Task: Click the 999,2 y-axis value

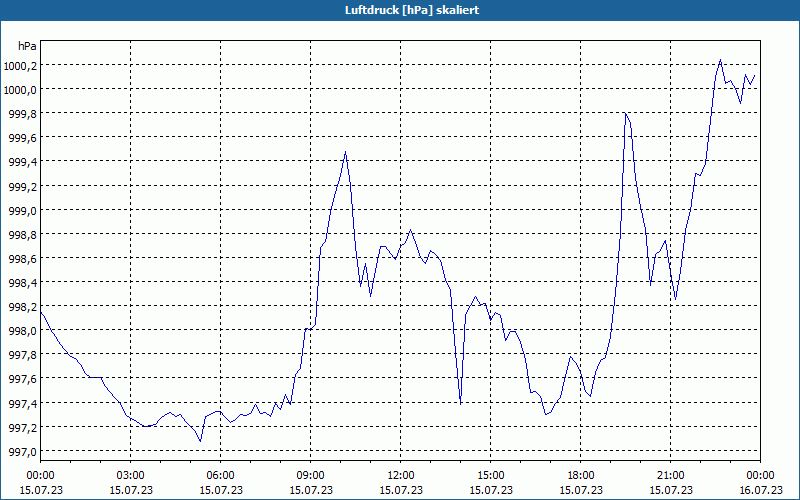Action: 23,186
